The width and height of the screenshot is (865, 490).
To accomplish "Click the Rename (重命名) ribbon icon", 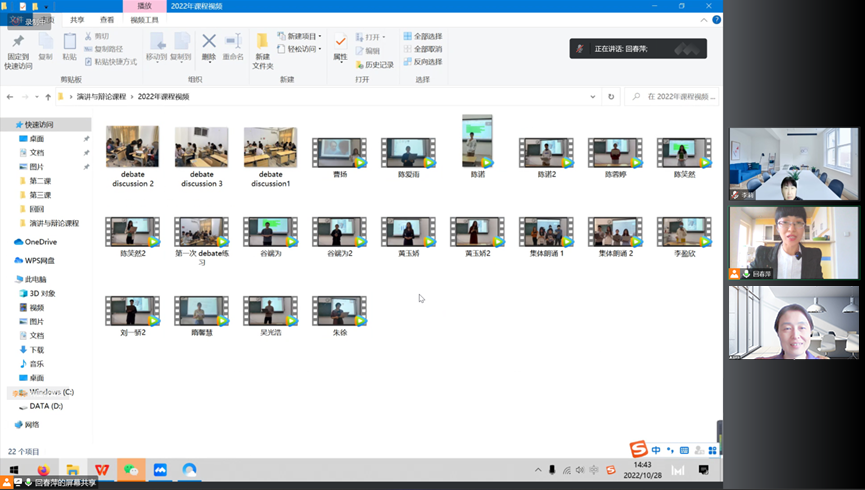I will coord(233,43).
